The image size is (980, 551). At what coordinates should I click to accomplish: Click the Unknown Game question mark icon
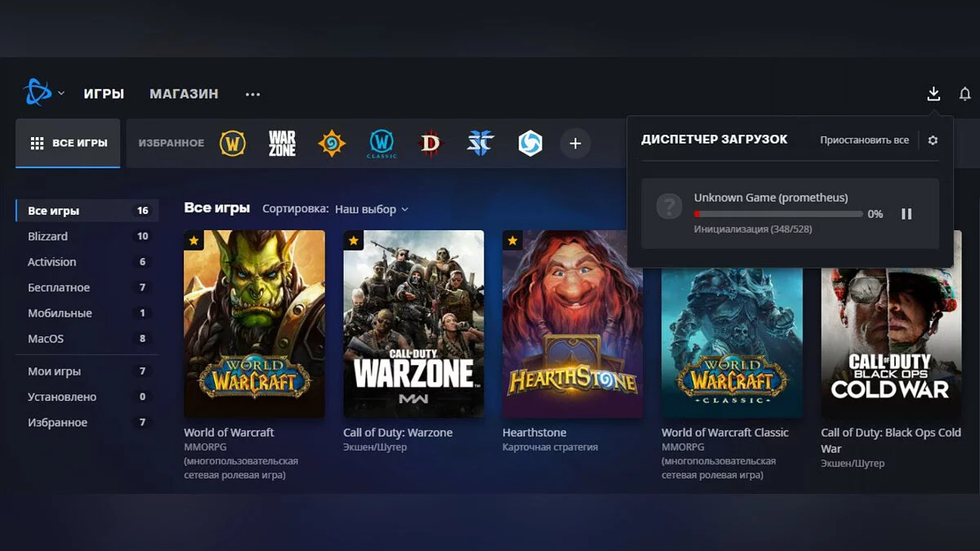point(669,207)
